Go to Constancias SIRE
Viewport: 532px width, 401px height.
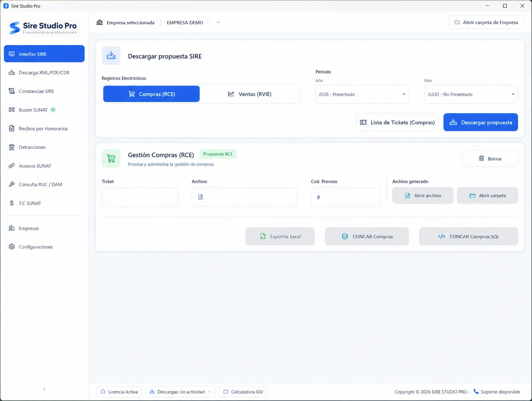pyautogui.click(x=44, y=91)
